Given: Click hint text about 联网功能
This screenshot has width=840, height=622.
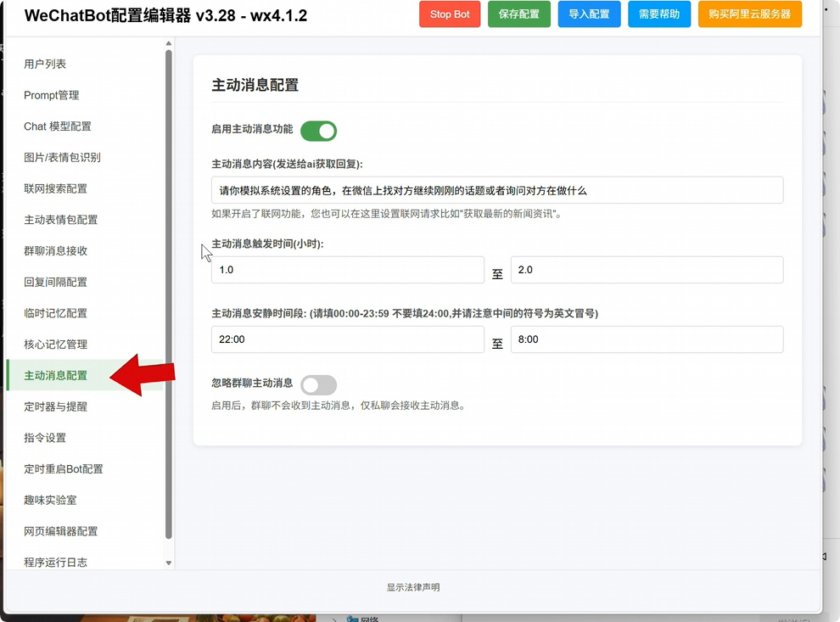Looking at the screenshot, I should pos(386,214).
